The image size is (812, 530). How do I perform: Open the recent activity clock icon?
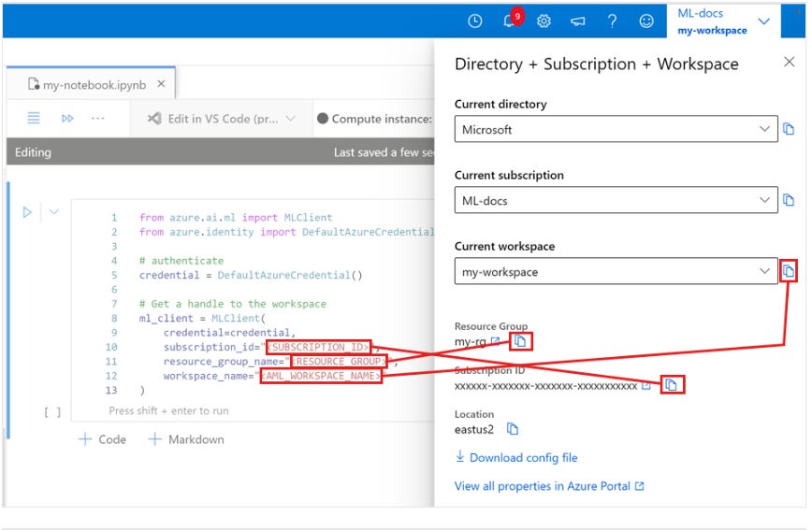pos(475,21)
